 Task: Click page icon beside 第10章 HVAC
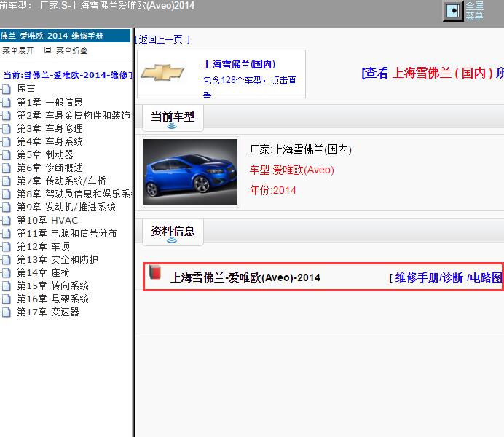7,221
